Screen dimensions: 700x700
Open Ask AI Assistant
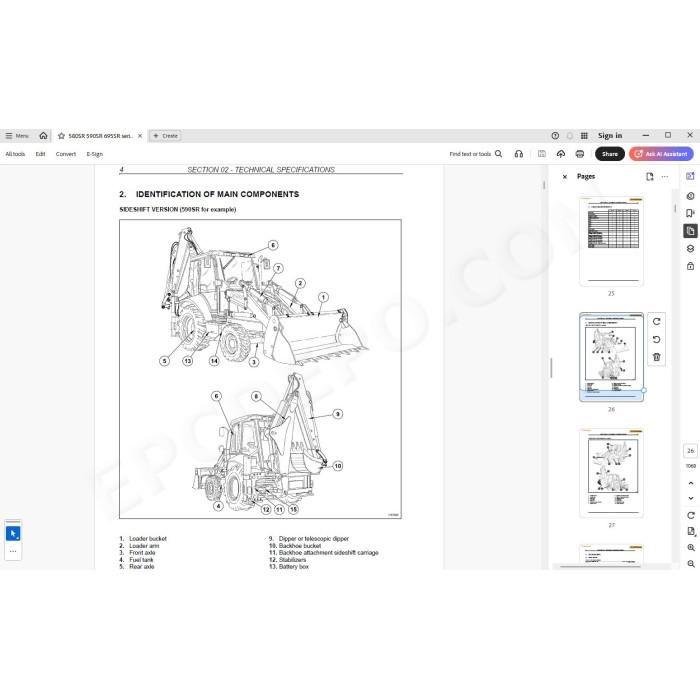(x=661, y=154)
